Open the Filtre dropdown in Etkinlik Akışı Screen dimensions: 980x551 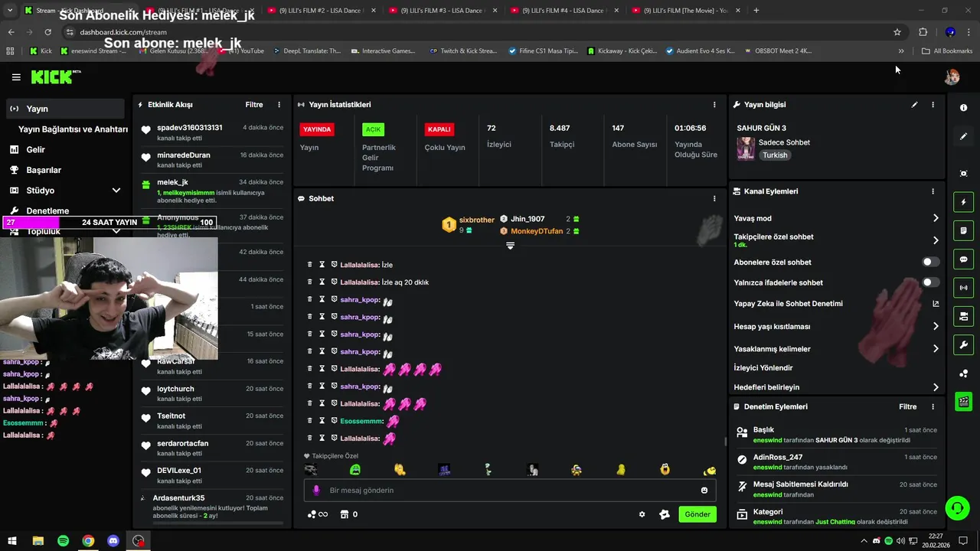tap(254, 105)
